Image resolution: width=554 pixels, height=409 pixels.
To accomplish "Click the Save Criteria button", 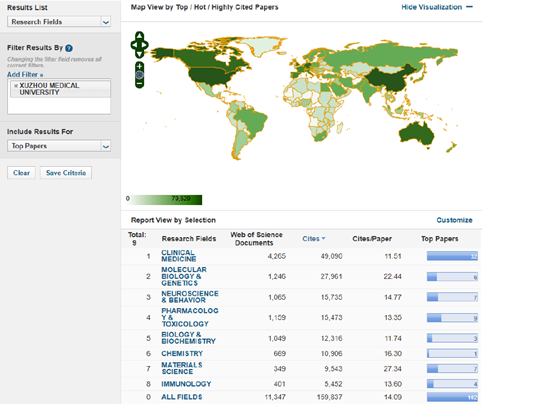I will pyautogui.click(x=66, y=173).
